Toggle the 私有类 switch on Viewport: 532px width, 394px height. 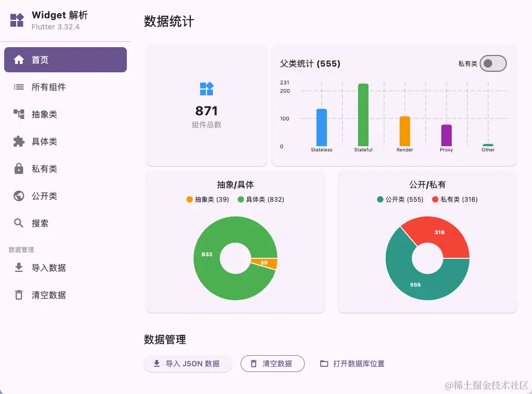point(493,63)
